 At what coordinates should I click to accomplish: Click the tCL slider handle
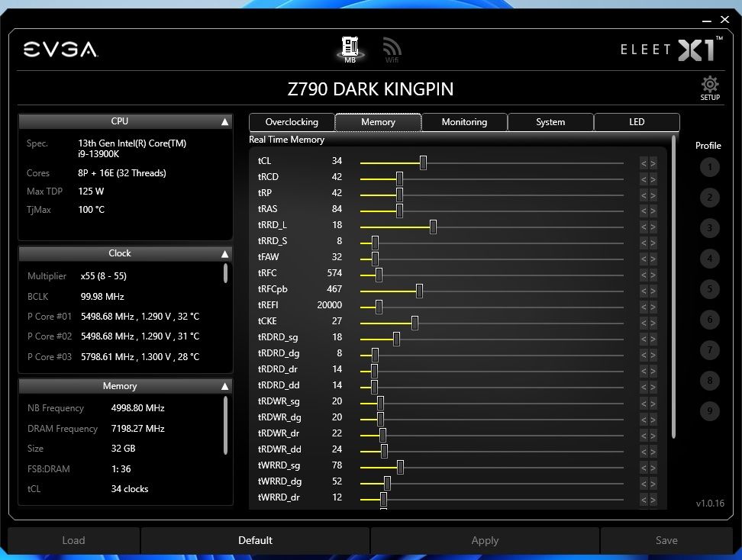pos(423,163)
